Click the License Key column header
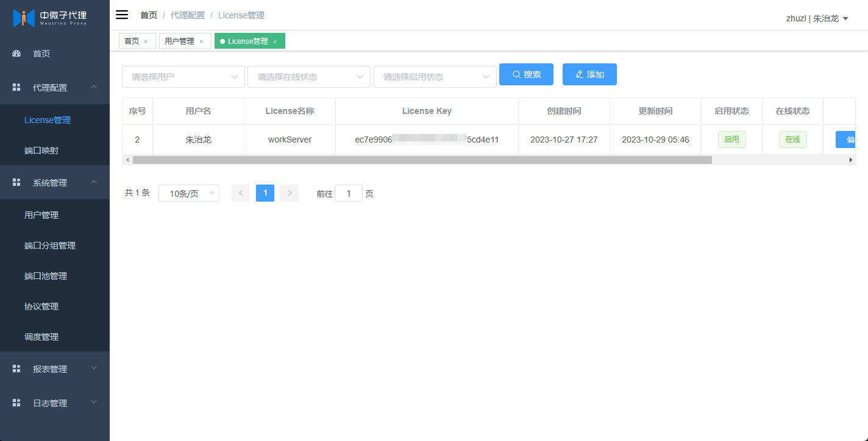The height and width of the screenshot is (441, 868). pos(427,111)
